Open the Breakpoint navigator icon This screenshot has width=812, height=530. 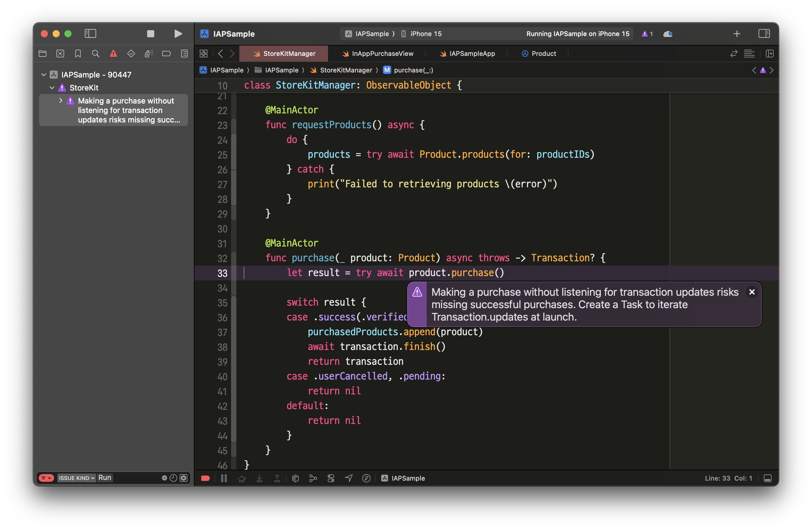[x=166, y=54]
